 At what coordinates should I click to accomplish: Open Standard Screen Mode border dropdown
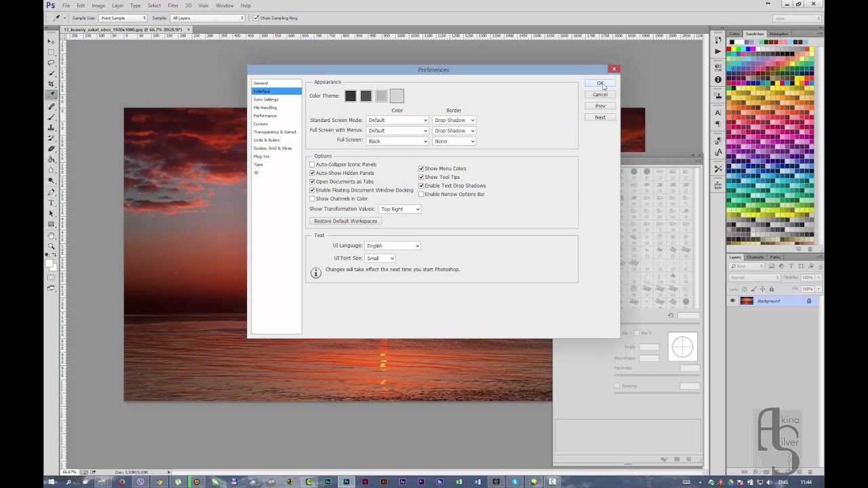[454, 120]
